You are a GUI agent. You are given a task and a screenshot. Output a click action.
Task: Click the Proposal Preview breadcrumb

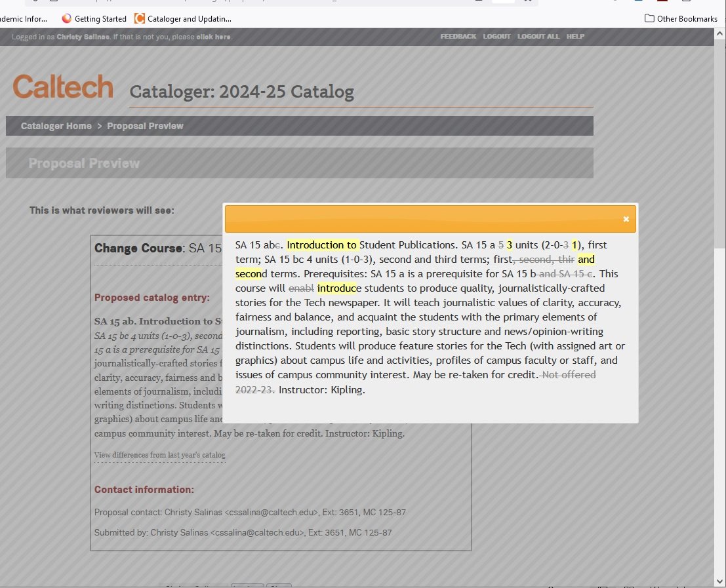point(145,126)
